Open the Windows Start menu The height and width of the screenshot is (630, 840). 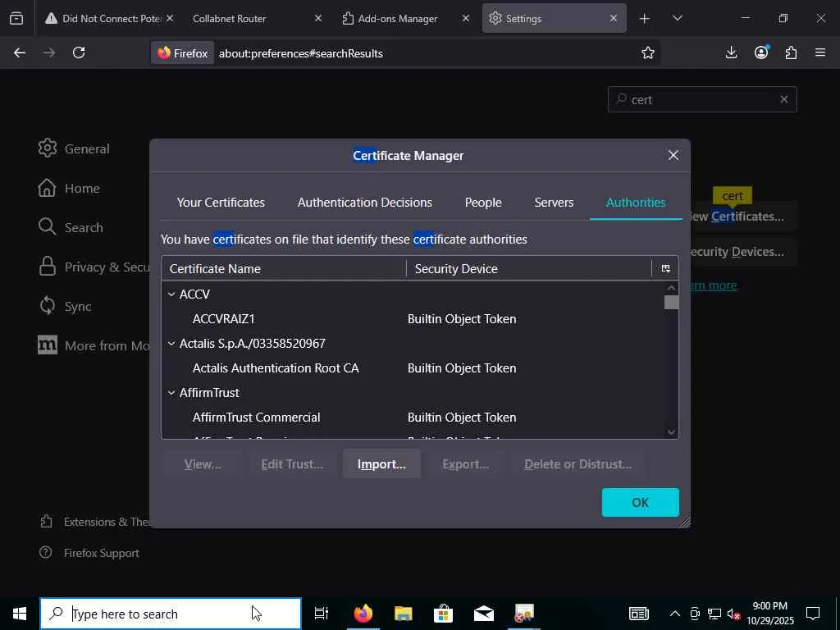[20, 614]
